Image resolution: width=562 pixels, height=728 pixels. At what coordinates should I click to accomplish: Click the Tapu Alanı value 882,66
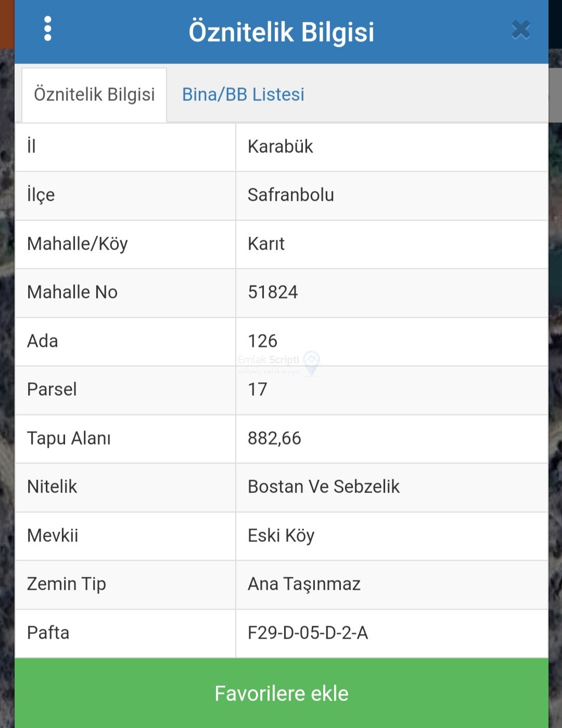point(274,438)
